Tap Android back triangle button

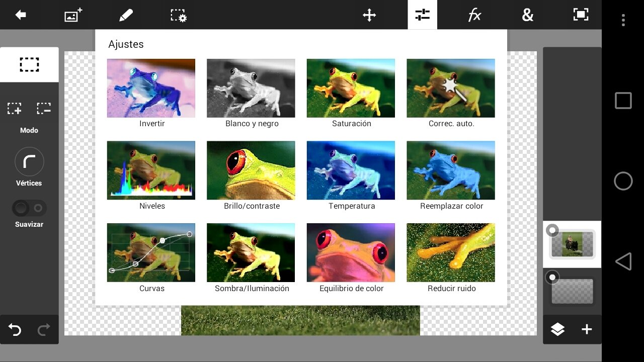tap(623, 261)
